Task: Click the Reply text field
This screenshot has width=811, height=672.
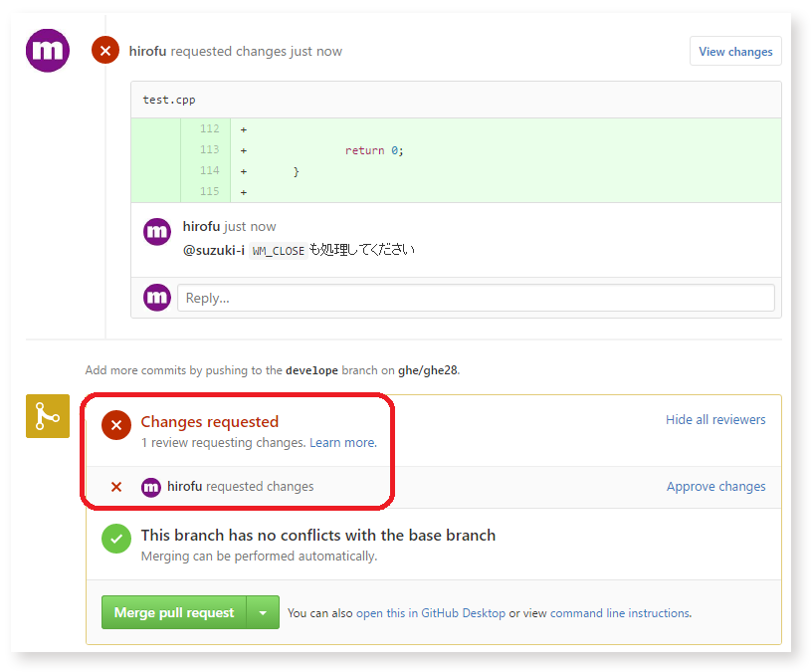Action: click(x=475, y=298)
